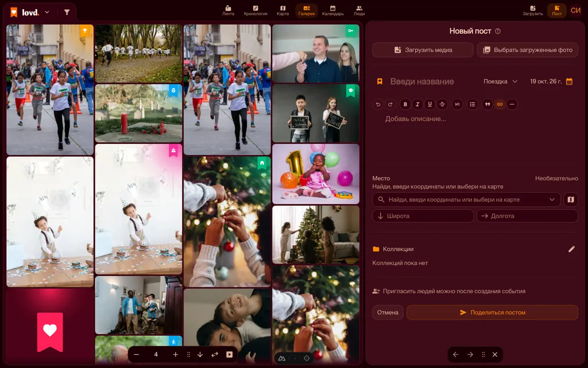Redo the edit in description toolbar
Image resolution: width=588 pixels, height=368 pixels.
click(390, 105)
